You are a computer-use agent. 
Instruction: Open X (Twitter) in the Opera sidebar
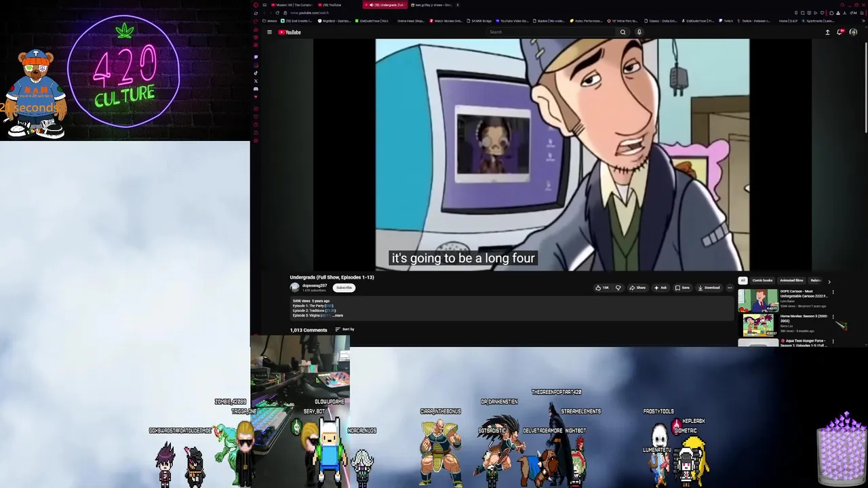256,81
